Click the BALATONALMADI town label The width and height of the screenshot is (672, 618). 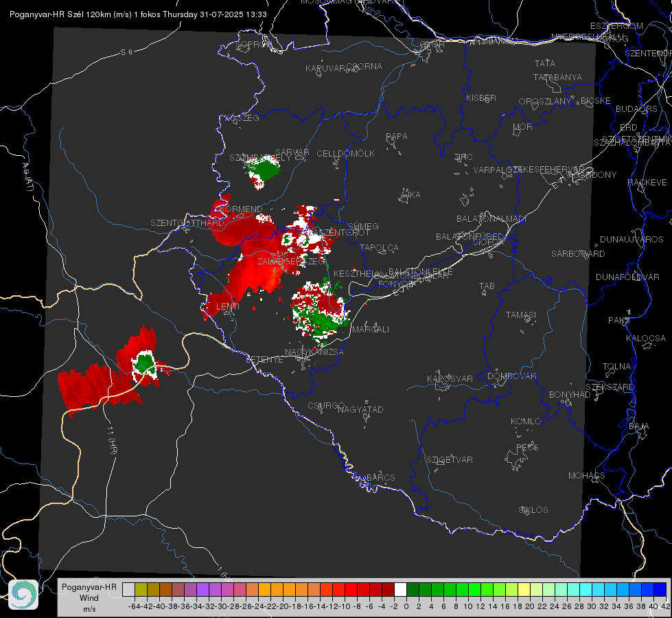pos(491,219)
